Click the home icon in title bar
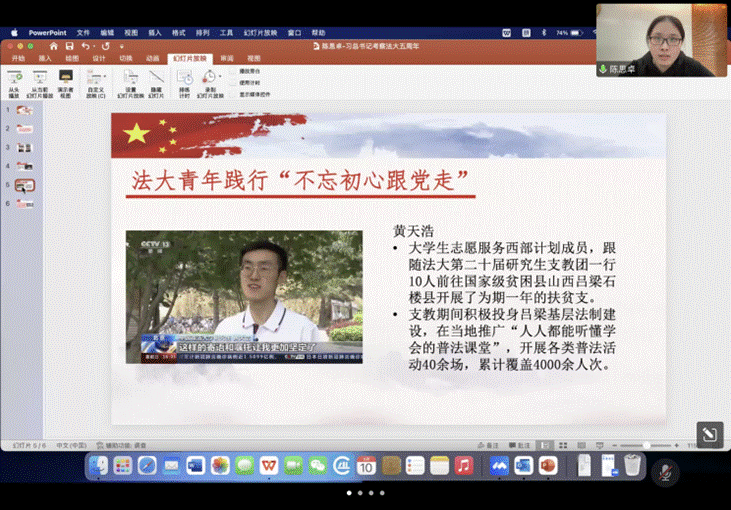The height and width of the screenshot is (510, 731). (54, 46)
